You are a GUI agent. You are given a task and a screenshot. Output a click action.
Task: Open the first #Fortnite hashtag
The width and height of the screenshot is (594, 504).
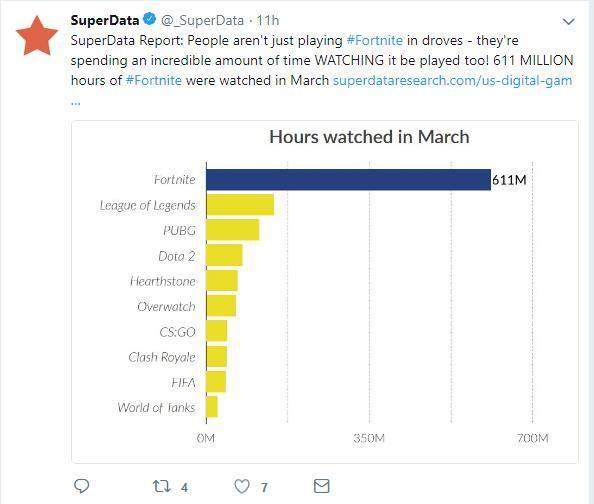tap(375, 40)
